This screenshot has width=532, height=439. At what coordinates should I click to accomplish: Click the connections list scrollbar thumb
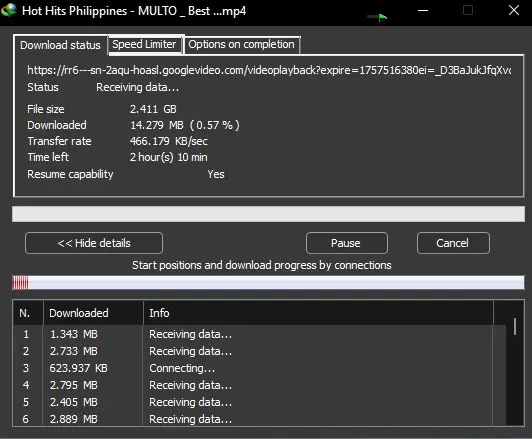[x=515, y=326]
